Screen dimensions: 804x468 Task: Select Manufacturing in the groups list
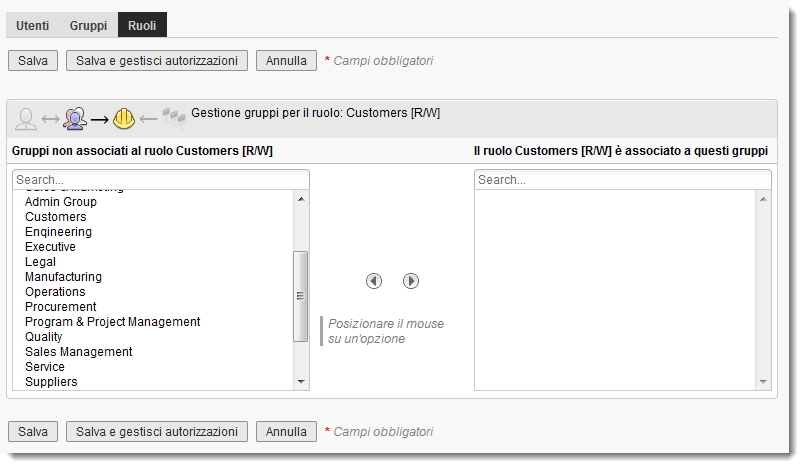coord(154,277)
